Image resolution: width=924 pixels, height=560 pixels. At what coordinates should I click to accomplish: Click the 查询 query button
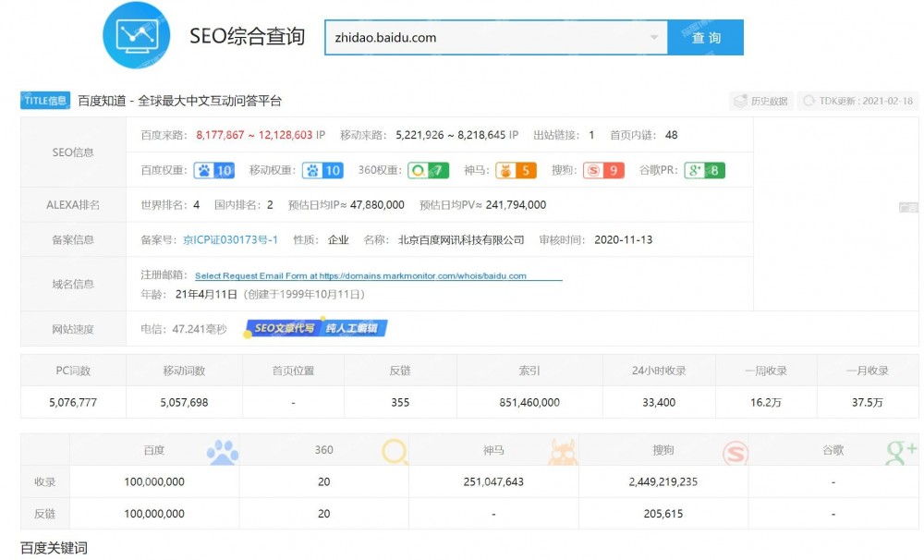(705, 38)
